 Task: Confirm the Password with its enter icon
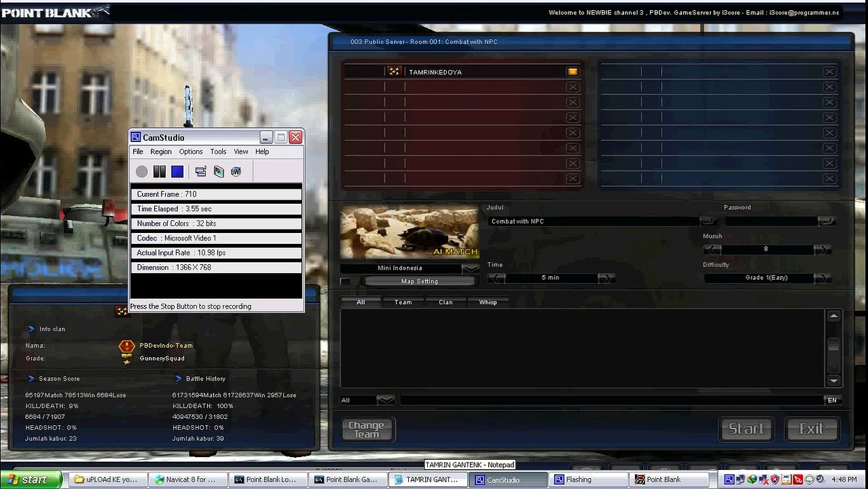point(827,221)
